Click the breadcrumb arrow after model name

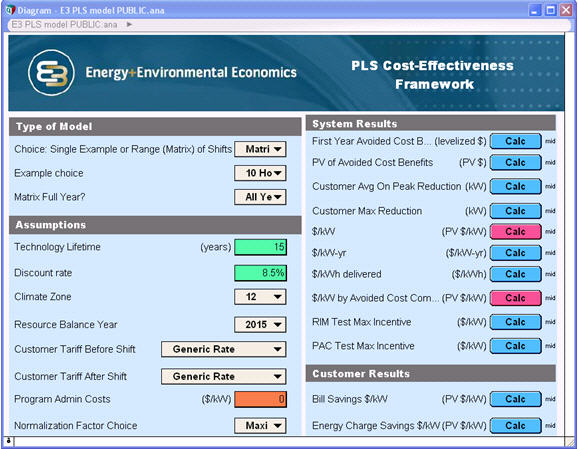pyautogui.click(x=129, y=25)
